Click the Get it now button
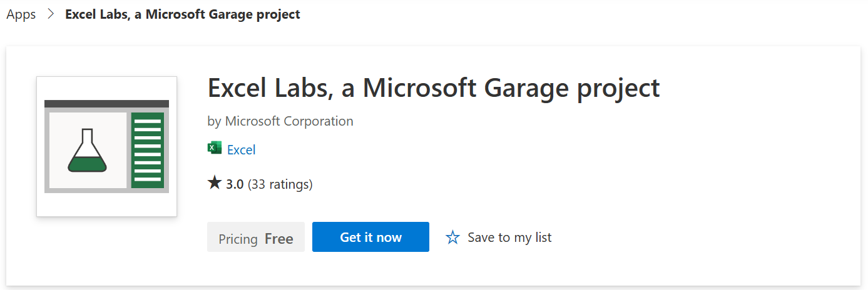 click(x=370, y=237)
